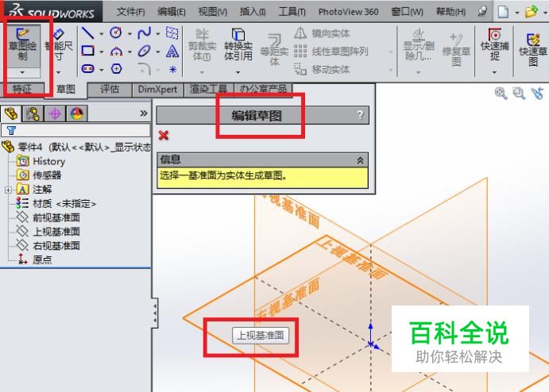Select the 智能尺寸 smart dimension tool

(x=59, y=44)
